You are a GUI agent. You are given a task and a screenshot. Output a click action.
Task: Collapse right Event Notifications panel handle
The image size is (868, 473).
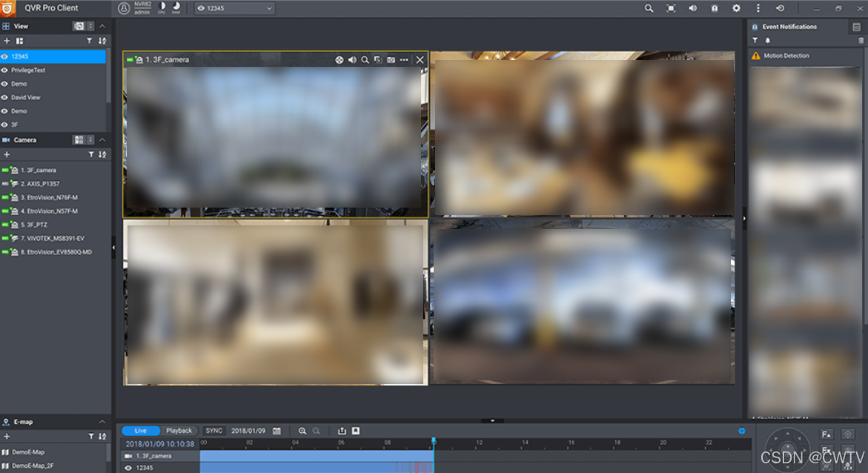pos(744,219)
